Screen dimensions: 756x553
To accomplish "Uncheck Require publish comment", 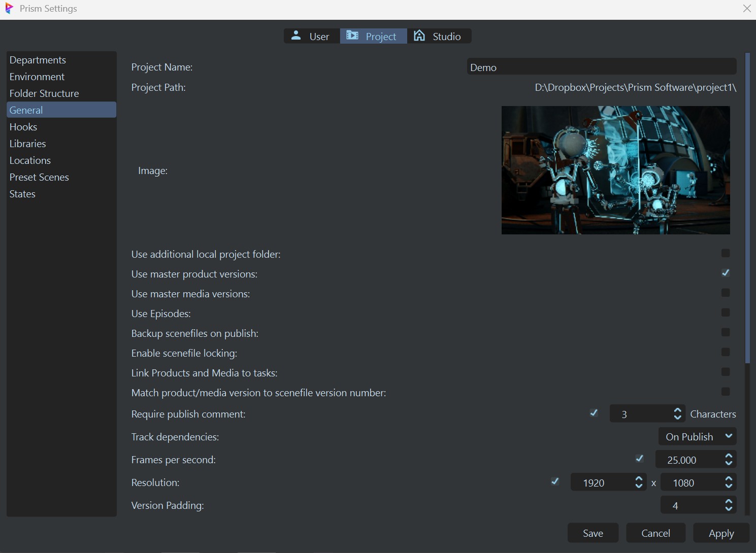I will point(593,413).
